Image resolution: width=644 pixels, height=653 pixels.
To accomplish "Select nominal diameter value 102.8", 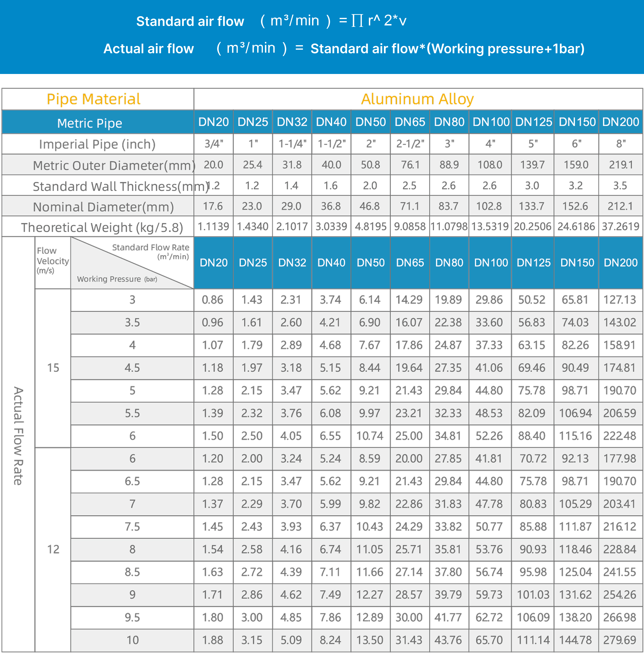I will 489,206.
